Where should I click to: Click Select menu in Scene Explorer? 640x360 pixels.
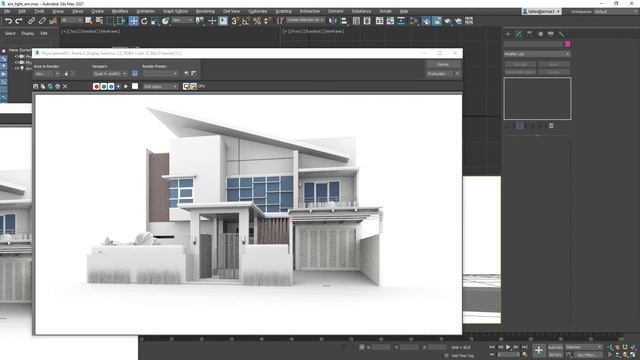pos(10,33)
